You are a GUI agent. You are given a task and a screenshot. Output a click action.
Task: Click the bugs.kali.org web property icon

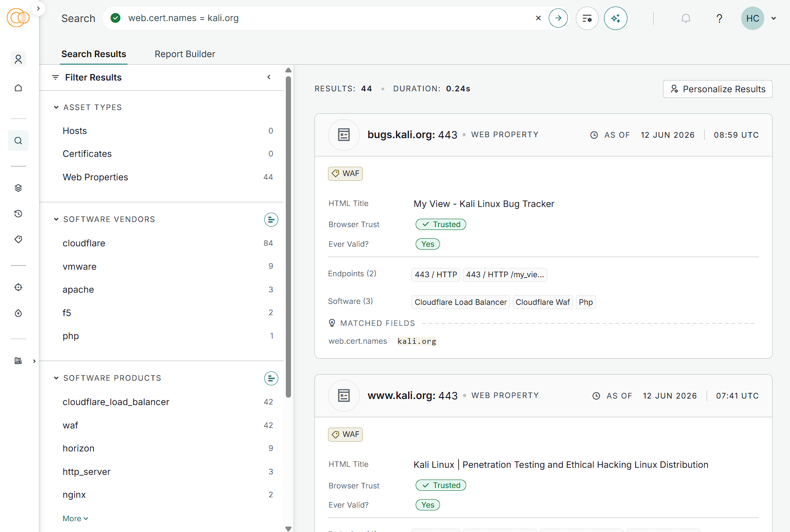pyautogui.click(x=344, y=135)
